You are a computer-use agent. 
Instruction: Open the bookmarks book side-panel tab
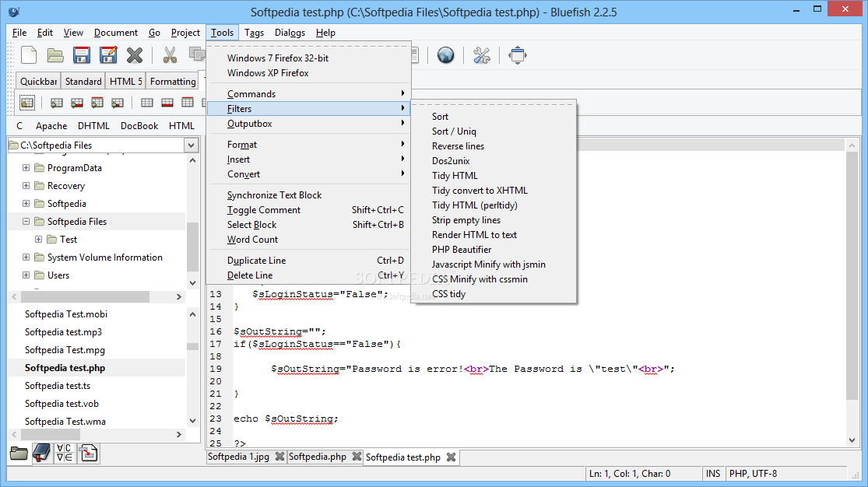pos(41,454)
